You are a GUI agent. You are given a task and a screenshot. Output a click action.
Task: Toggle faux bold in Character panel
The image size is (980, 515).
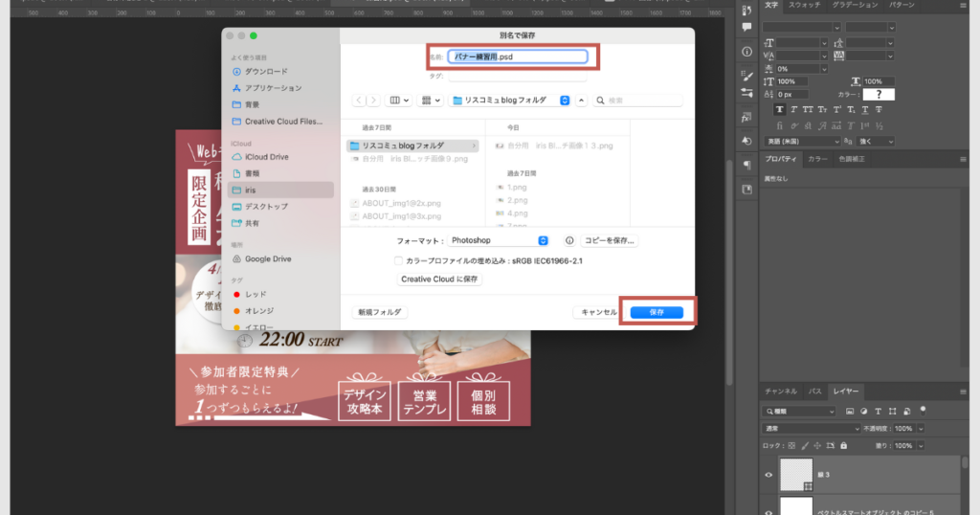779,109
